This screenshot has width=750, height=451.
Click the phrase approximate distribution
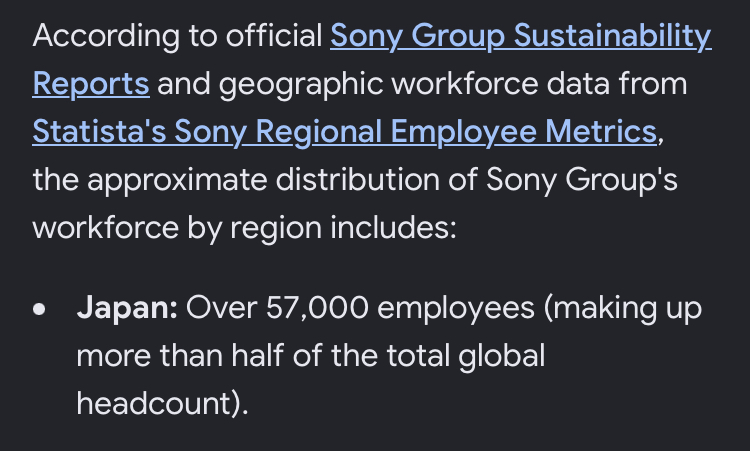[263, 180]
